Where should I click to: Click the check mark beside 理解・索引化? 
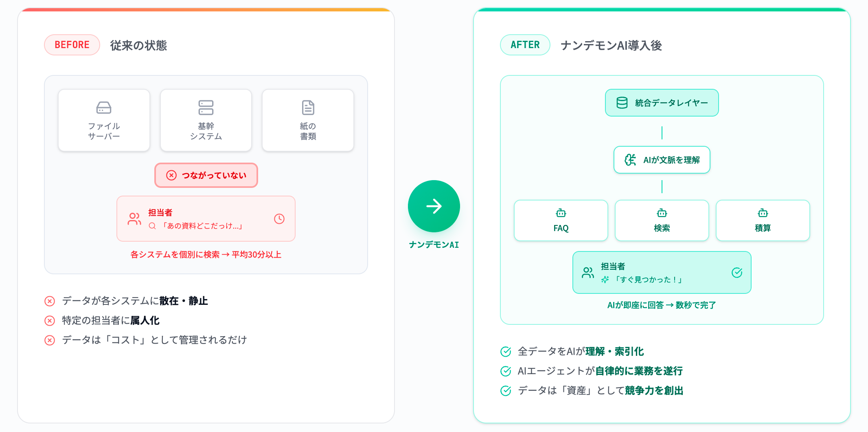click(x=506, y=351)
